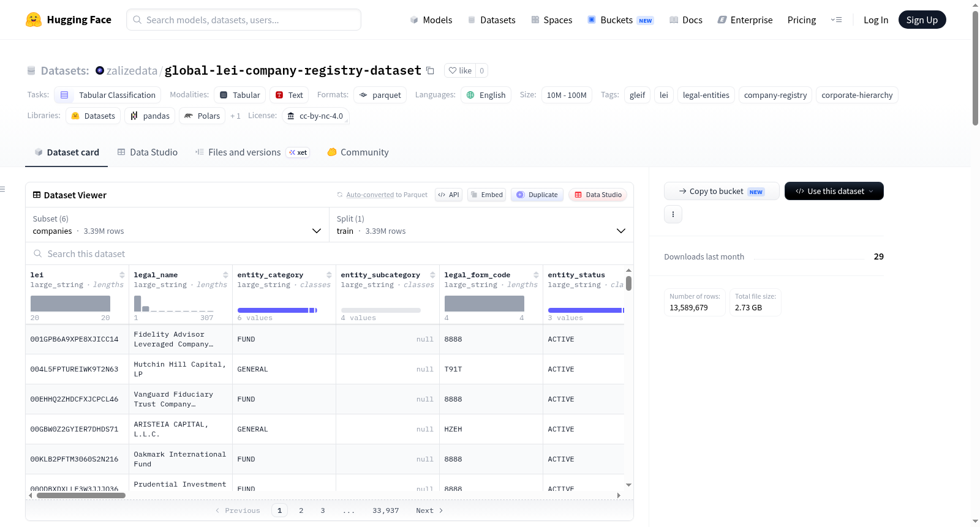
Task: Click lei length histogram bar
Action: tap(70, 304)
